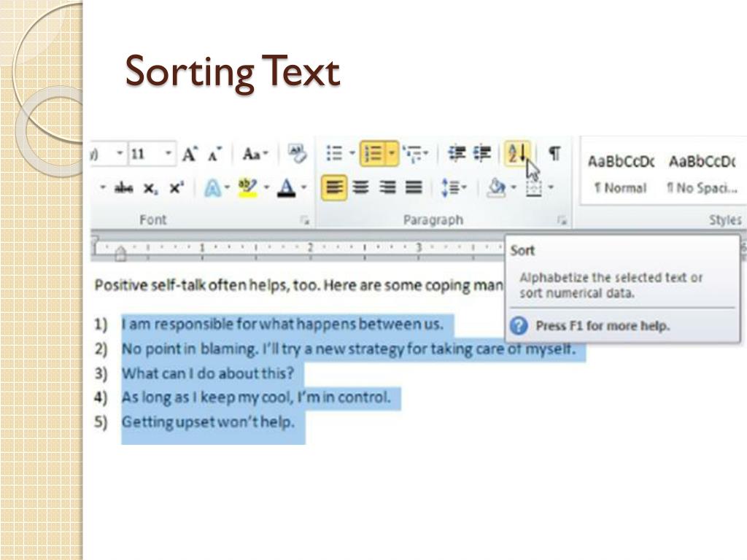Click list item 'What can I do about this?'

tap(208, 373)
